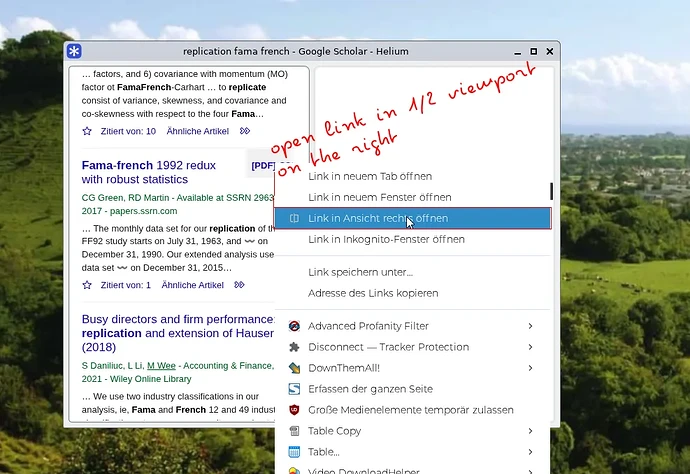The image size is (690, 474).
Task: Select 'Große Medienelemente temporär zulassen'
Action: pyautogui.click(x=412, y=410)
